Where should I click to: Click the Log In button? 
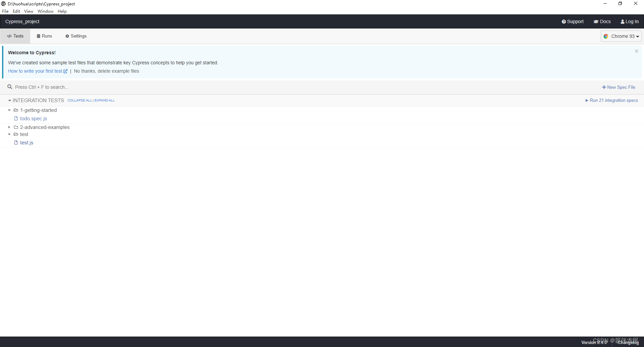click(630, 21)
